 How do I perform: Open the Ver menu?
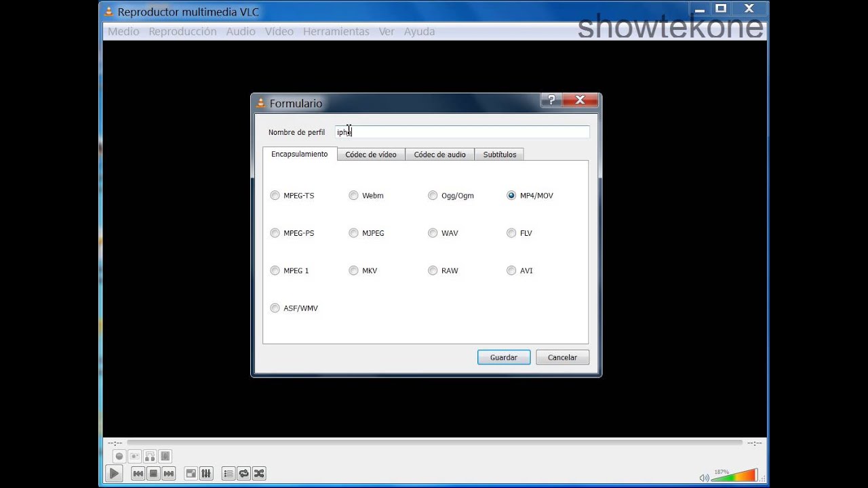[x=387, y=31]
